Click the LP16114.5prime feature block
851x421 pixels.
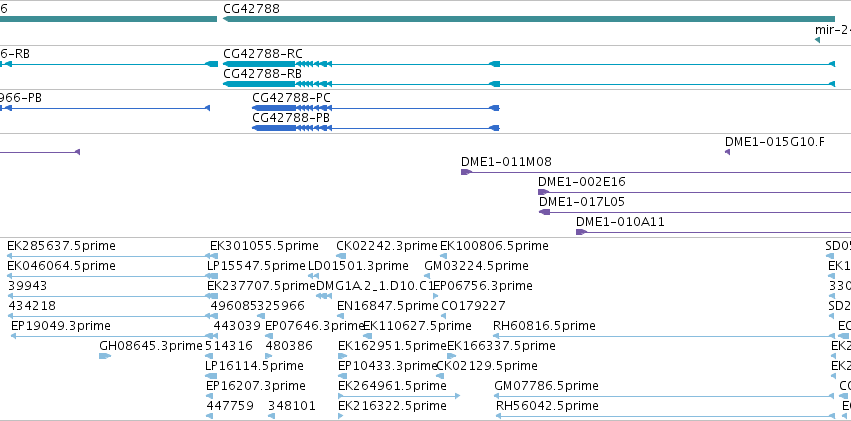[211, 376]
